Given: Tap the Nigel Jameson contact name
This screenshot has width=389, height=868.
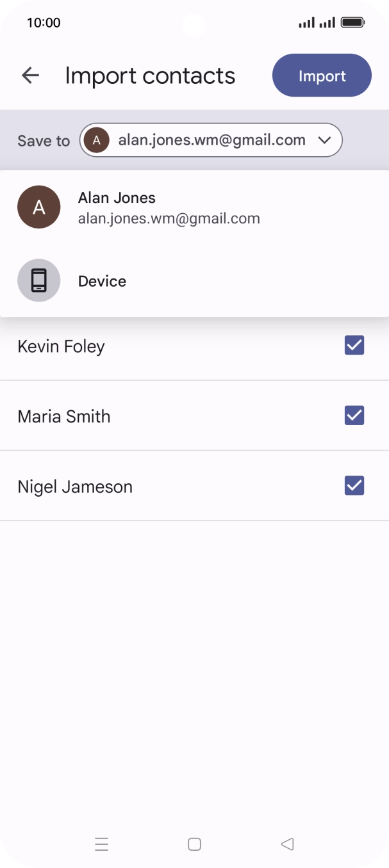Looking at the screenshot, I should [x=75, y=487].
